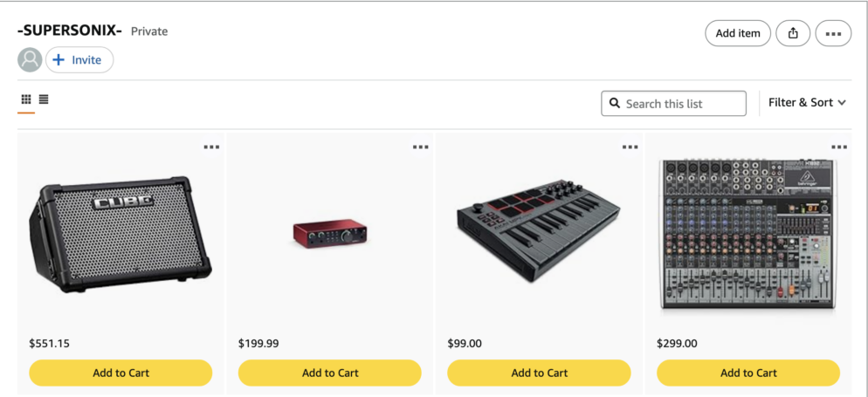
Task: Click the Add item button
Action: (738, 33)
